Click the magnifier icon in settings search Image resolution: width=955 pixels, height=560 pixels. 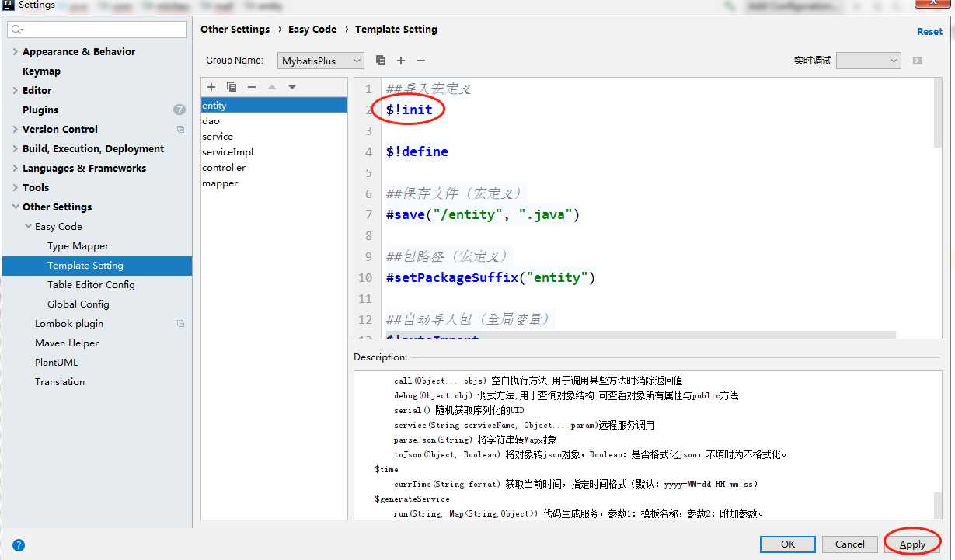(18, 30)
